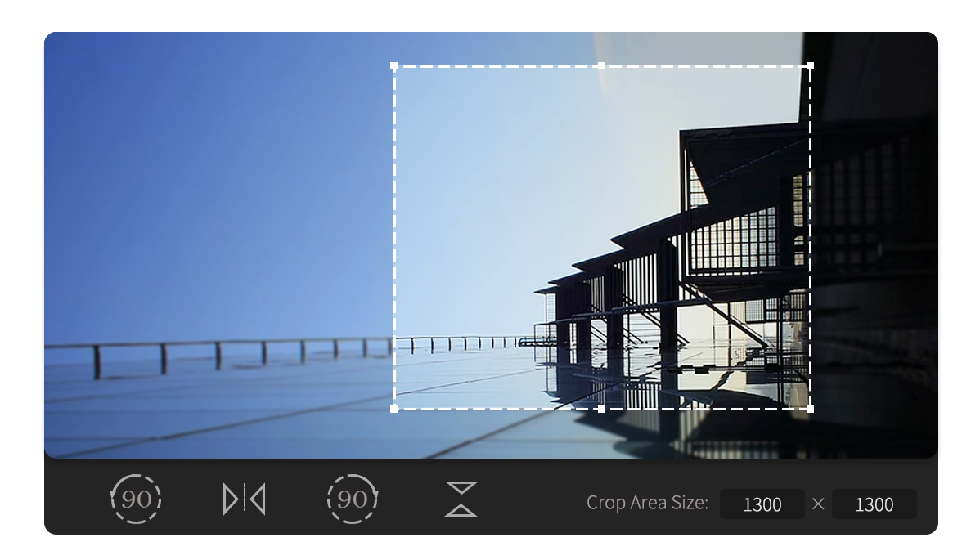Click the dark image area right of crop
The height and width of the screenshot is (551, 980).
pos(875,245)
